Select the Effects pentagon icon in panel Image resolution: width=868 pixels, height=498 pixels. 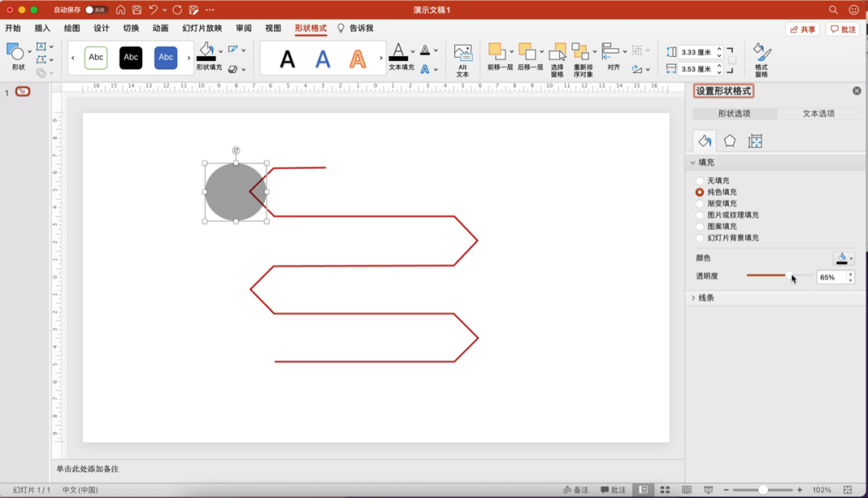[x=729, y=141]
